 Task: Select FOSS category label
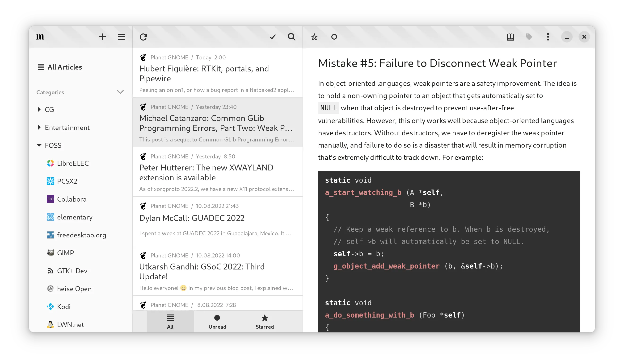coord(53,145)
